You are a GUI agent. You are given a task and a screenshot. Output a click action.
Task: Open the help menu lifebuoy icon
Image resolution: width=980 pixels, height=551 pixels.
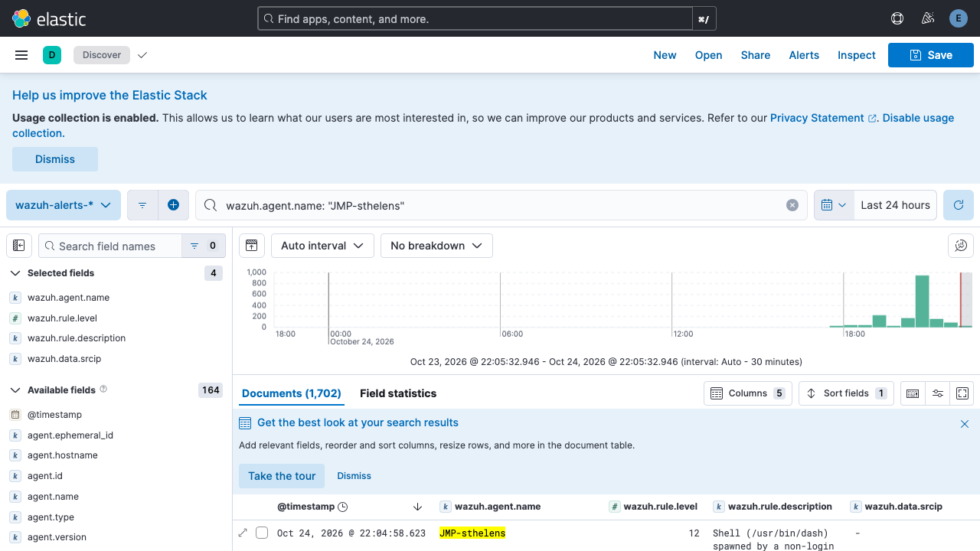point(897,18)
